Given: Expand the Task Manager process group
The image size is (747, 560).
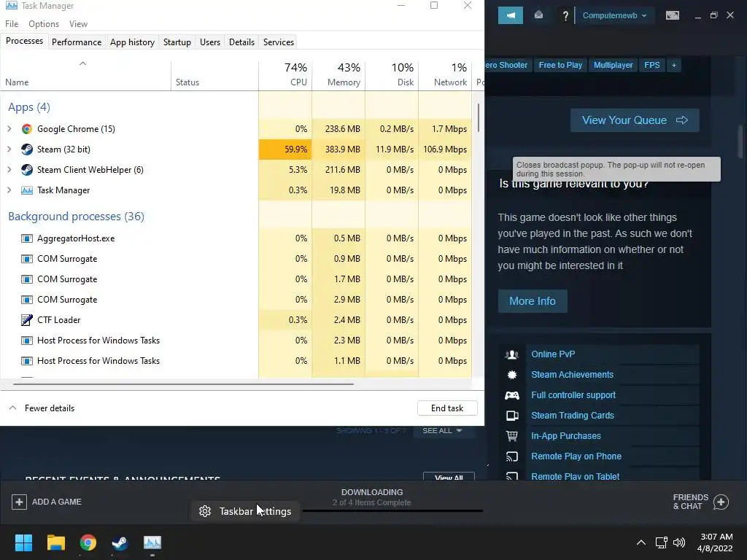Looking at the screenshot, I should (x=9, y=190).
